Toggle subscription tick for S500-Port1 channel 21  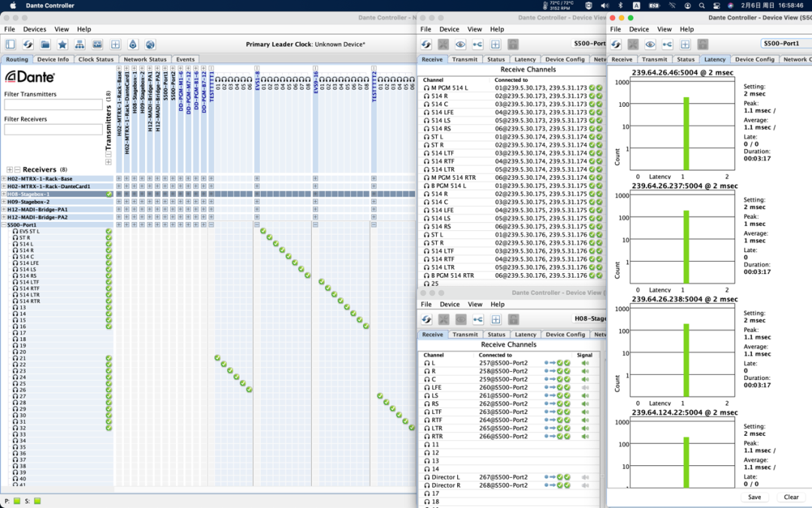217,358
